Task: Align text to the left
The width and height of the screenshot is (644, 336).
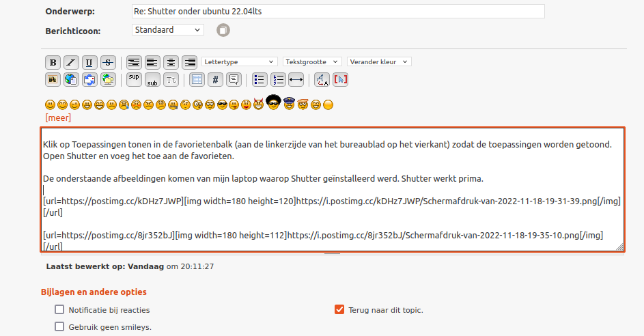Action: pos(152,62)
